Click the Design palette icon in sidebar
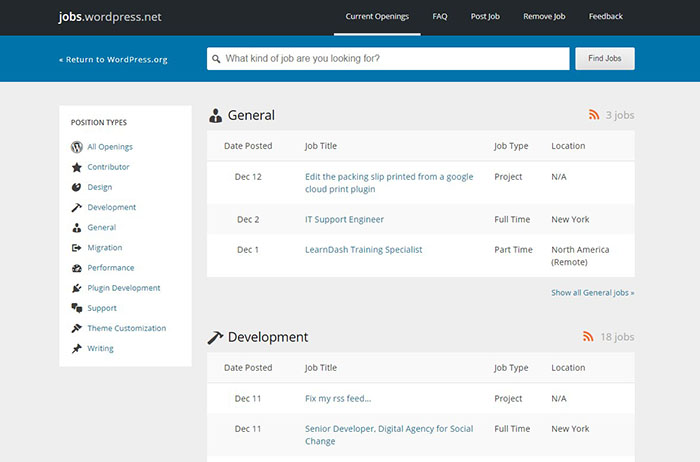 (x=77, y=187)
